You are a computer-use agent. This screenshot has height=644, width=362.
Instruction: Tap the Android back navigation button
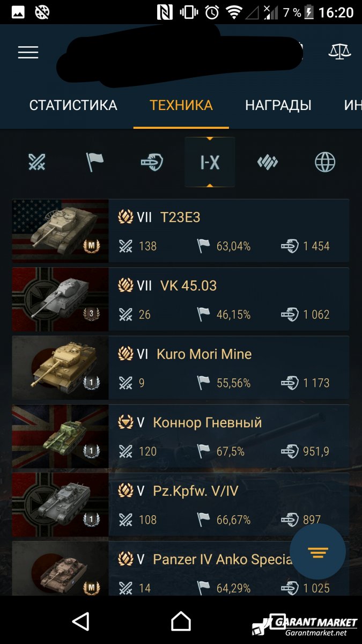[x=80, y=621]
